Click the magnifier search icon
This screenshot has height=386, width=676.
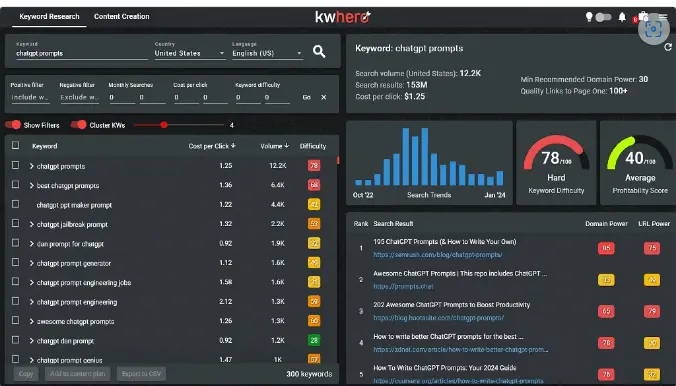tap(319, 52)
